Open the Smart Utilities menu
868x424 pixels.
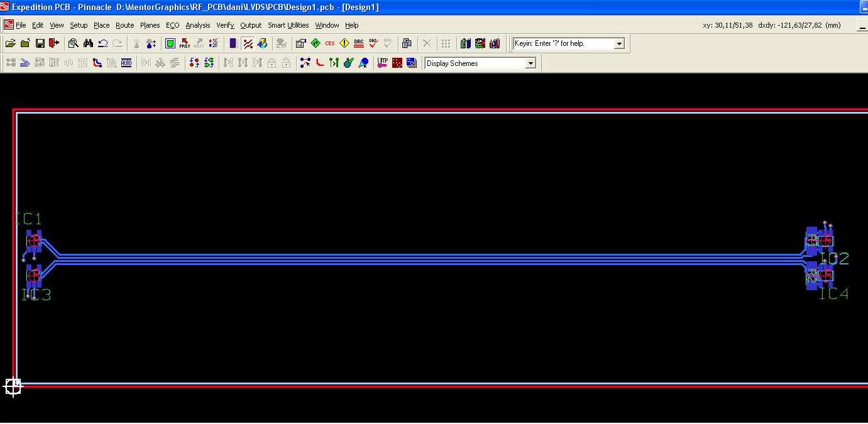click(x=288, y=25)
